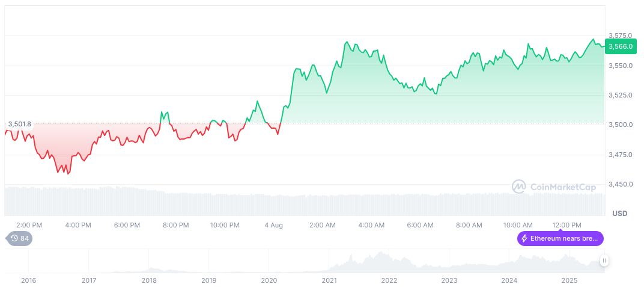Image resolution: width=644 pixels, height=287 pixels.
Task: Click the CoinMarketCap logo watermark icon
Action: point(518,187)
